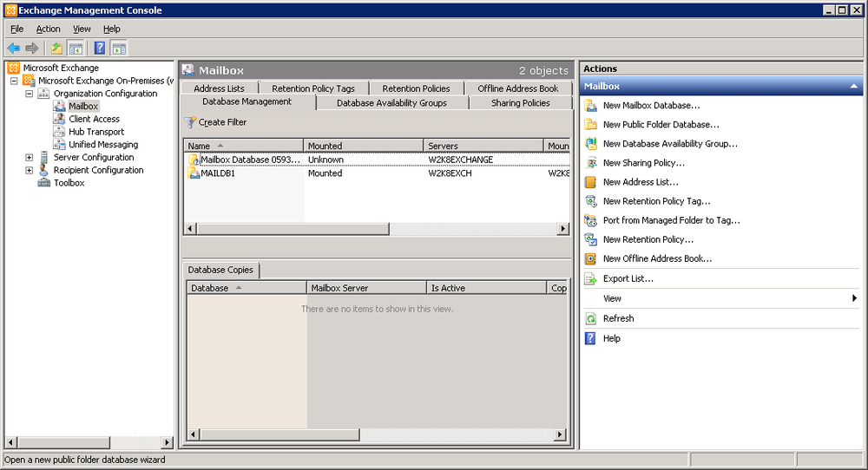Click the New Retention Policy link
This screenshot has height=470, width=868.
[x=648, y=239]
